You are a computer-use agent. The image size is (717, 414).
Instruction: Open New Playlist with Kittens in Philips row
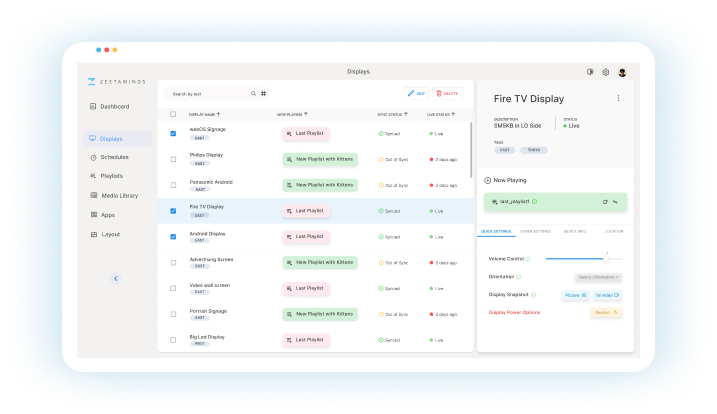point(320,160)
